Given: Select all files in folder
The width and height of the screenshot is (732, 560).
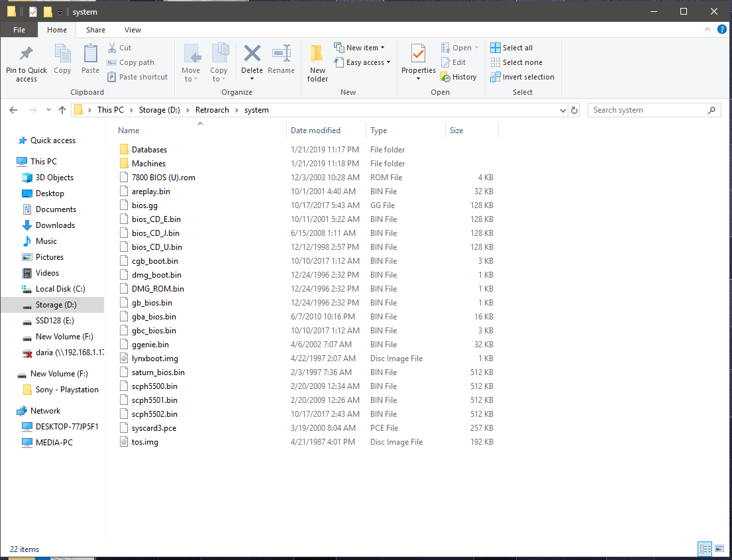Looking at the screenshot, I should point(511,48).
